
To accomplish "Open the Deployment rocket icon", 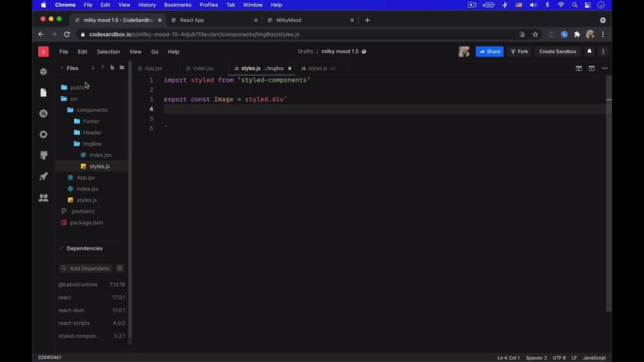I will pos(44,176).
